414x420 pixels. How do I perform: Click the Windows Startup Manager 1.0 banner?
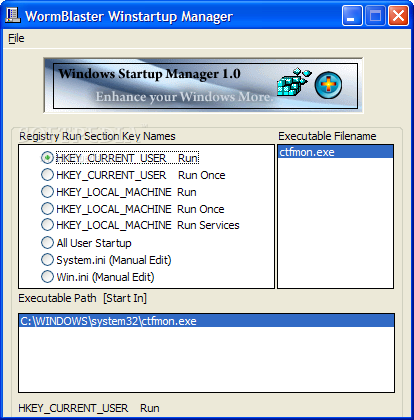203,86
